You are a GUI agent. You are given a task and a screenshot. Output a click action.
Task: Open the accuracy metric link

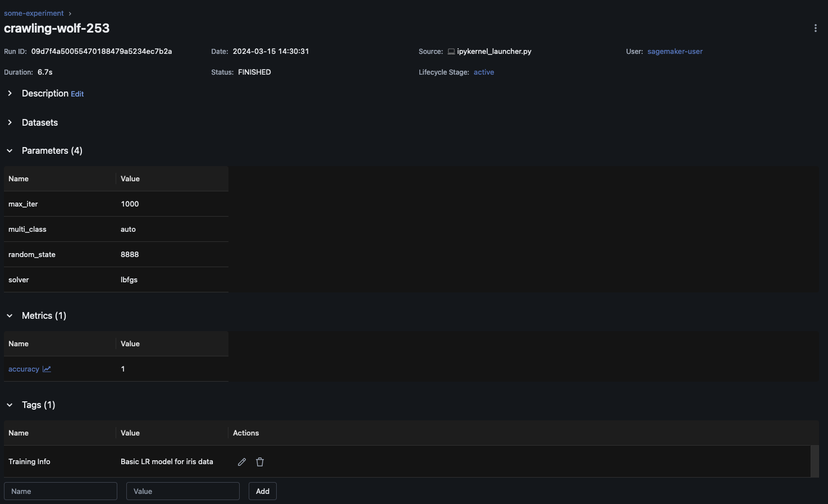point(24,369)
